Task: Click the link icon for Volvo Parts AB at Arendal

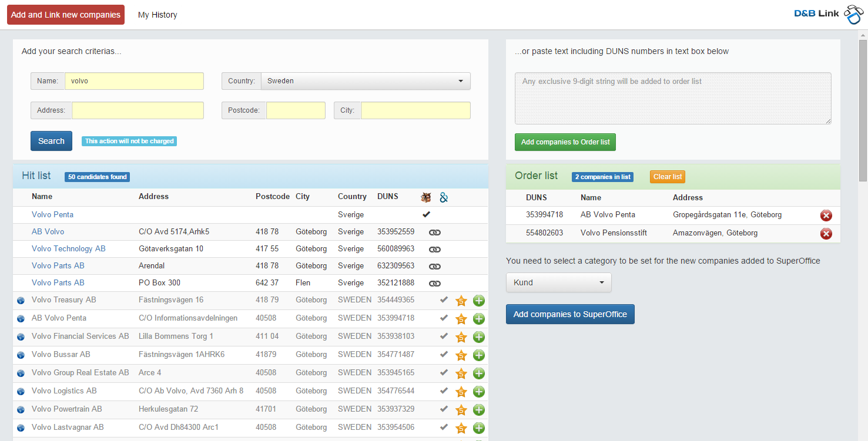Action: [x=435, y=267]
